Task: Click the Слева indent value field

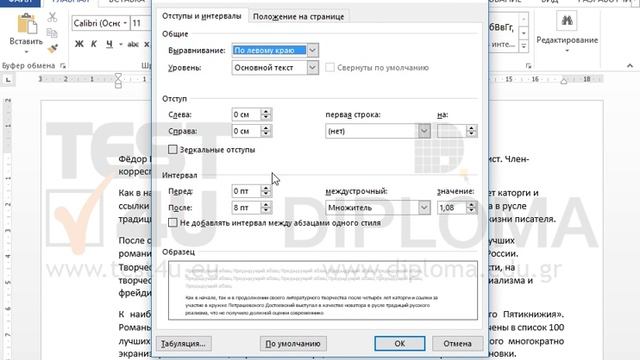Action: pyautogui.click(x=246, y=115)
